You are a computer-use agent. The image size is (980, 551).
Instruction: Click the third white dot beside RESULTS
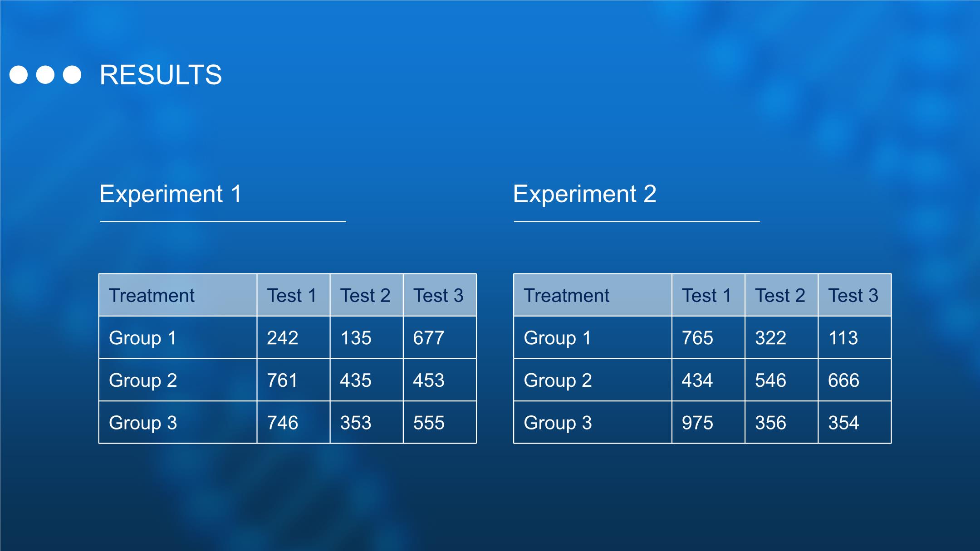(72, 75)
